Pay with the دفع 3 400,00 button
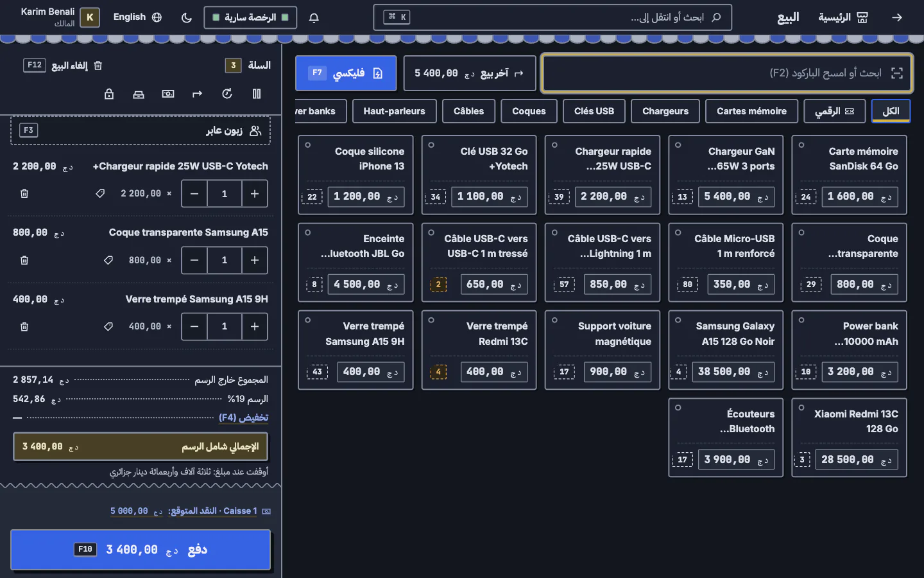Image resolution: width=924 pixels, height=578 pixels. coord(141,550)
